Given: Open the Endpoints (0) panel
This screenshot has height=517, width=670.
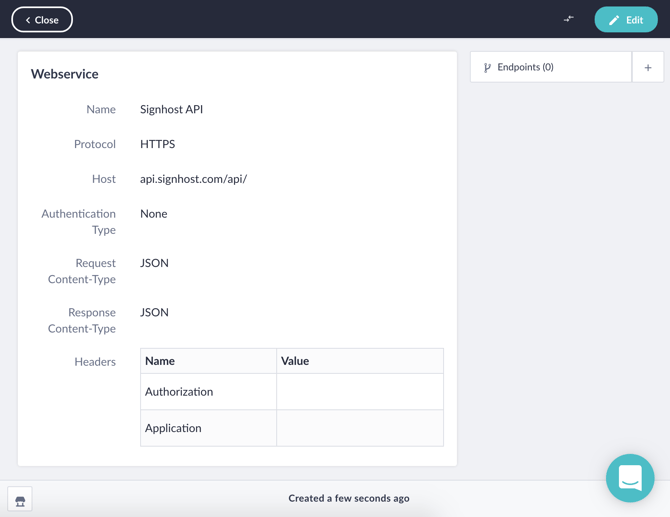Looking at the screenshot, I should click(x=551, y=67).
